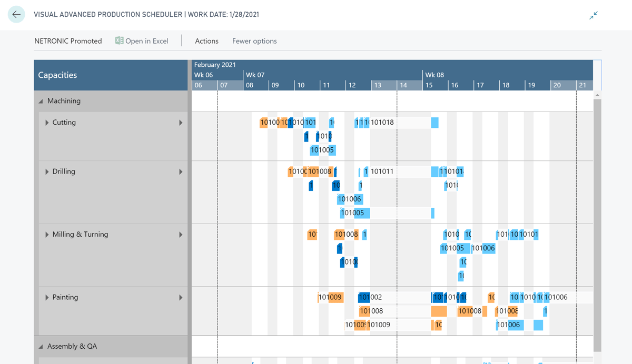
Task: Click the collapse view arrows icon
Action: [594, 15]
